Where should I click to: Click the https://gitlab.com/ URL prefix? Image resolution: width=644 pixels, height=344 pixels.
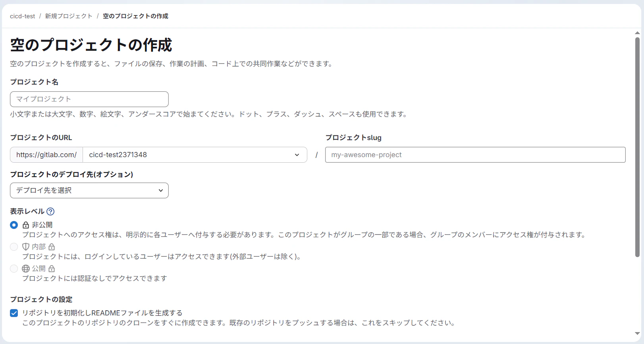tap(46, 155)
